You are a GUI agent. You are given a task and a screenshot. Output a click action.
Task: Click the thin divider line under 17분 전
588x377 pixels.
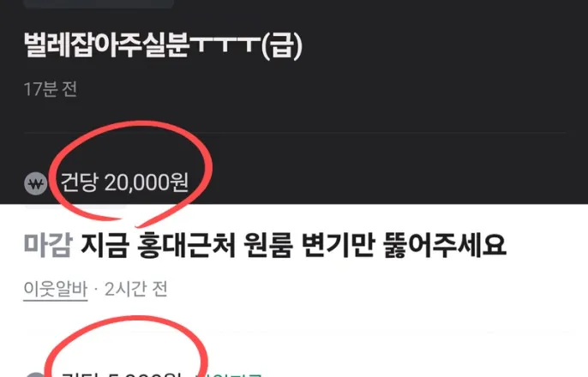click(x=294, y=132)
